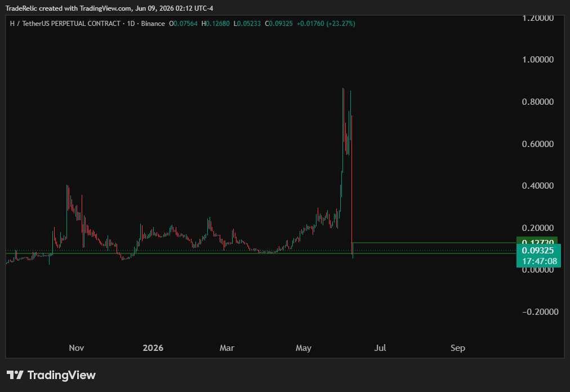Click the low value 0.05233

click(x=249, y=24)
